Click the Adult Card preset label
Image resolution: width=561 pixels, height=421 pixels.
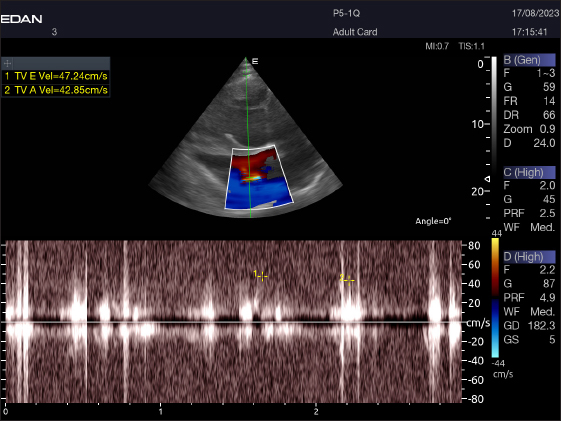tap(355, 32)
